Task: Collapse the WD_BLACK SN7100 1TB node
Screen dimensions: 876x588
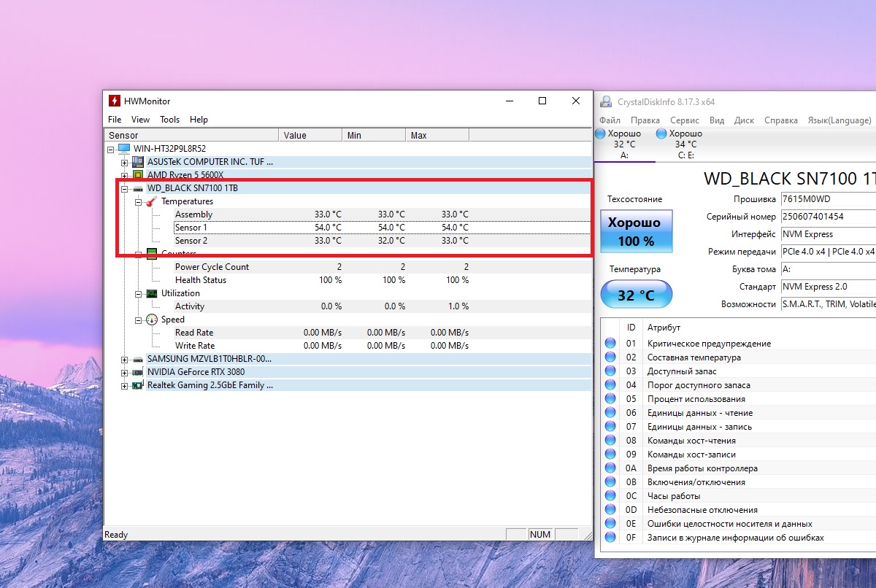Action: (x=124, y=188)
